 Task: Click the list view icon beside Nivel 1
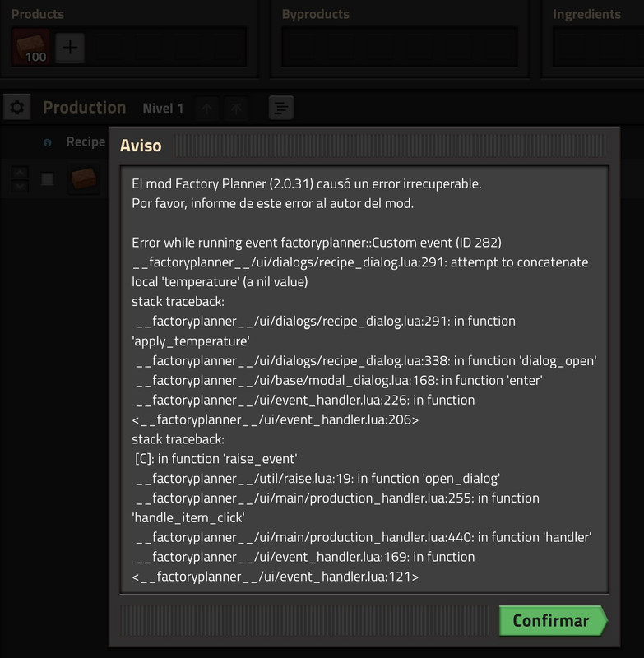pyautogui.click(x=281, y=108)
